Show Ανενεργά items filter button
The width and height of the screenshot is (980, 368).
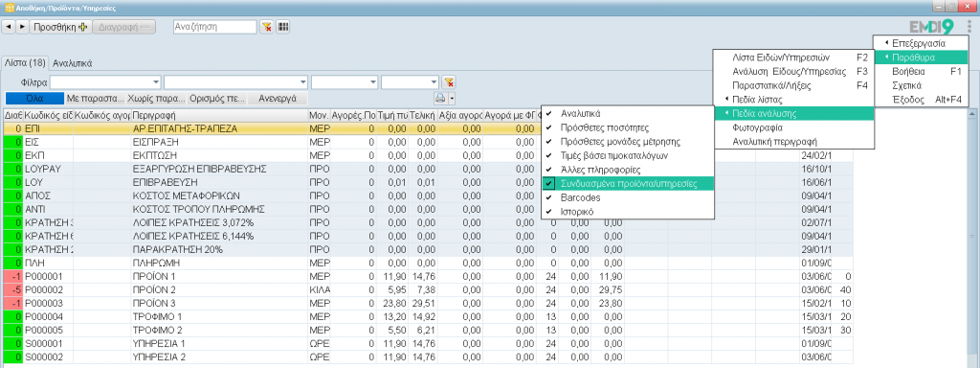[x=277, y=99]
